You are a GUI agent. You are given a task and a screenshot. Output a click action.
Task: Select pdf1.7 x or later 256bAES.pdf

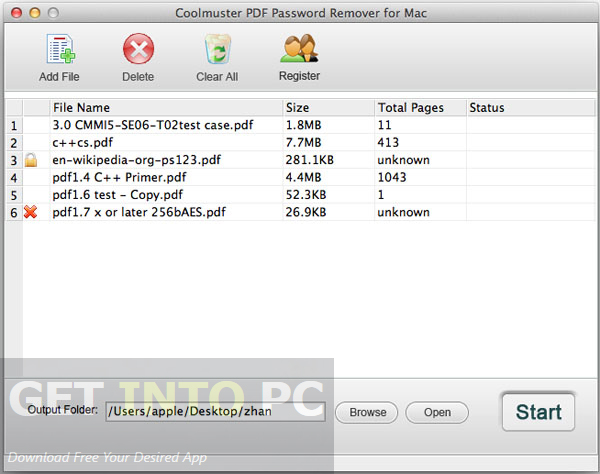tap(139, 212)
